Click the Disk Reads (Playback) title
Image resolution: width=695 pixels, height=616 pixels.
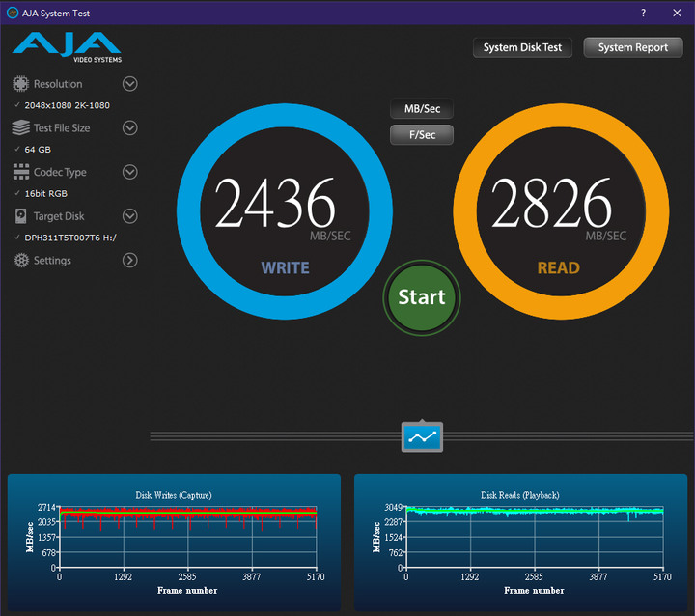point(520,495)
